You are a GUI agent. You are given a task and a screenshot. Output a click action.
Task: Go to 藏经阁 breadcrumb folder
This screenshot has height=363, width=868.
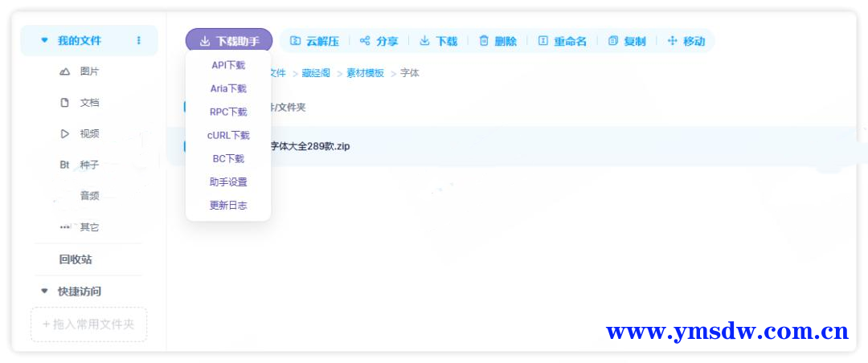tap(316, 73)
